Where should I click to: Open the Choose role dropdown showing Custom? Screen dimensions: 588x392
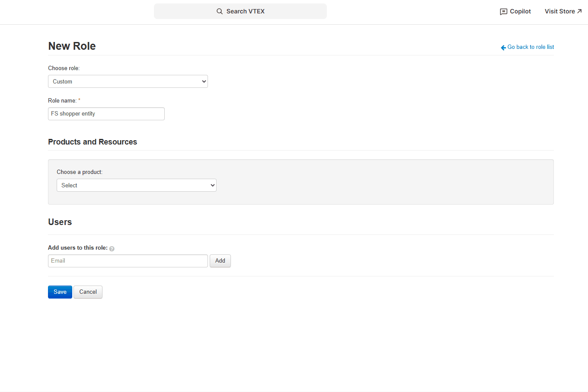point(128,81)
